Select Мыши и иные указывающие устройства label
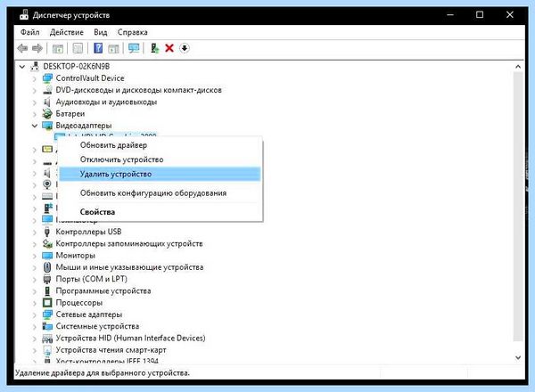 129,267
